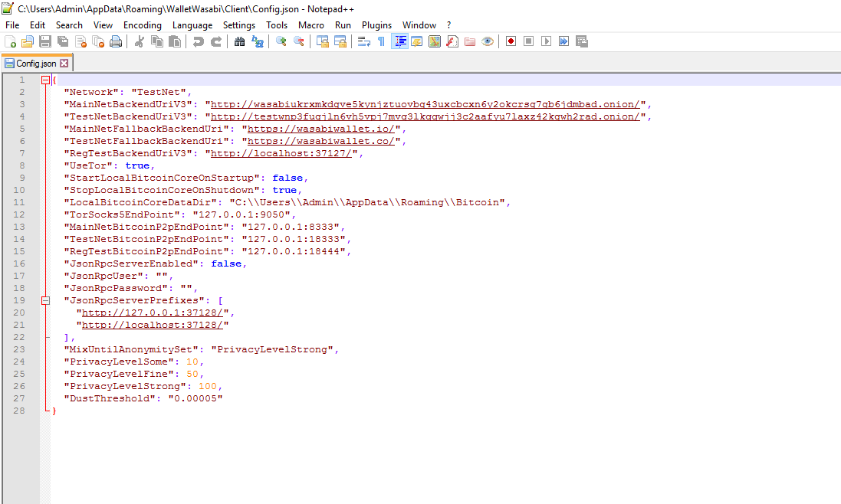This screenshot has width=841, height=504.
Task: Click the Cut scissors icon
Action: pos(139,42)
